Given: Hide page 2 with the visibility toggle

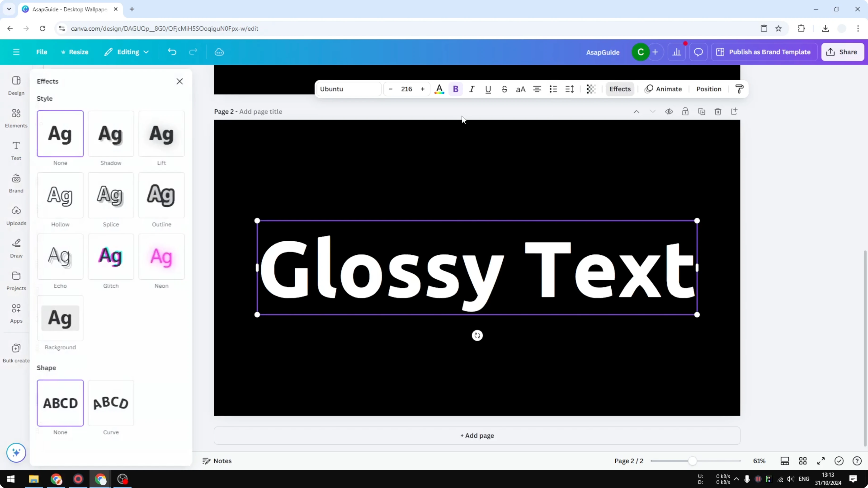Looking at the screenshot, I should click(x=669, y=112).
